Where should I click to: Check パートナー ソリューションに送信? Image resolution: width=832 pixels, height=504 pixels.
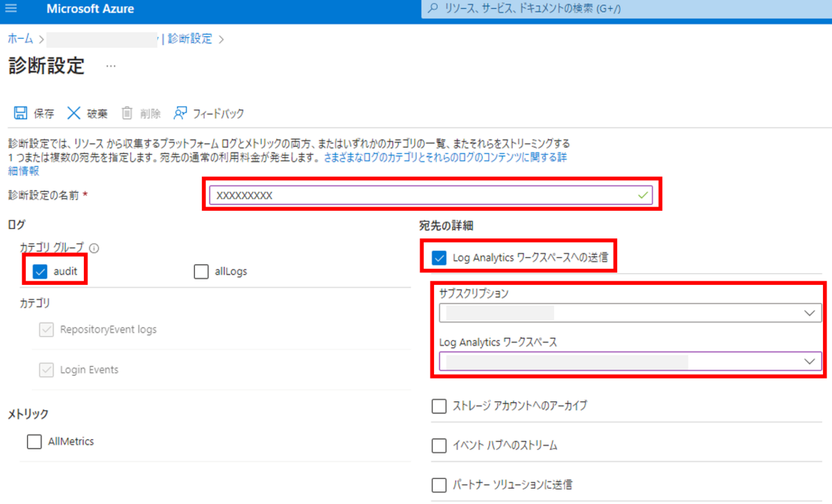[x=439, y=485]
